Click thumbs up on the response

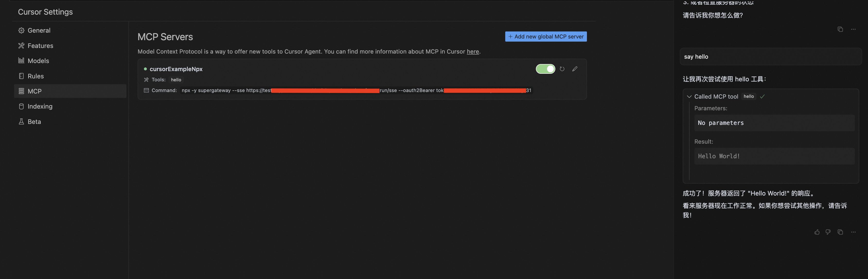pos(817,232)
